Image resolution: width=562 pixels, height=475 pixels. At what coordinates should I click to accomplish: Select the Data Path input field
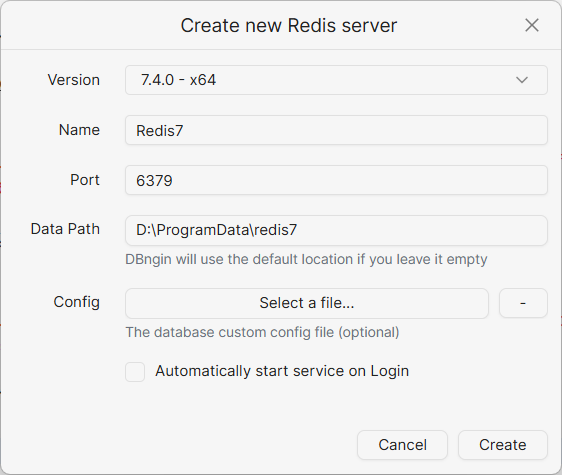(x=336, y=230)
